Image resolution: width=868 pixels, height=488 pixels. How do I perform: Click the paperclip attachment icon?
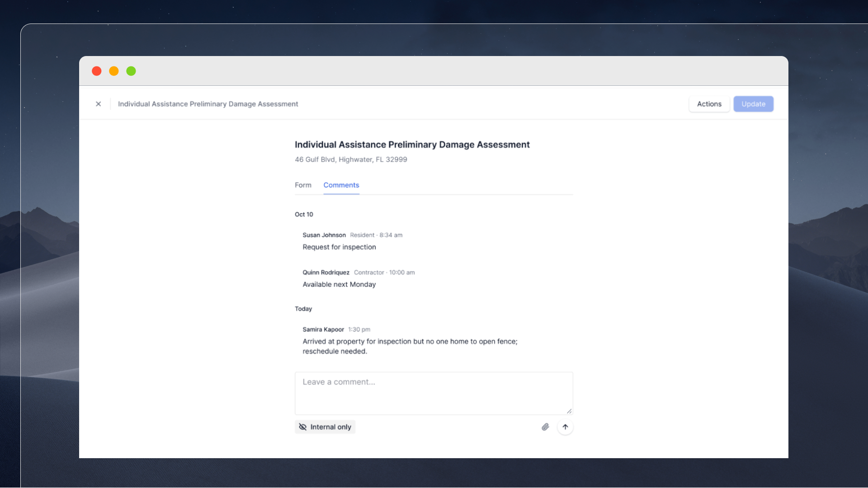[x=545, y=427]
